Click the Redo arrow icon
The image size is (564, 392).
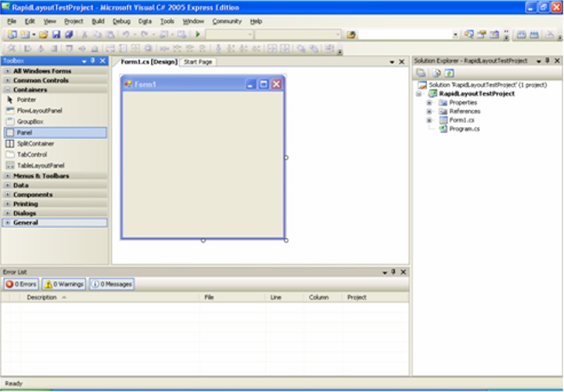tap(144, 35)
